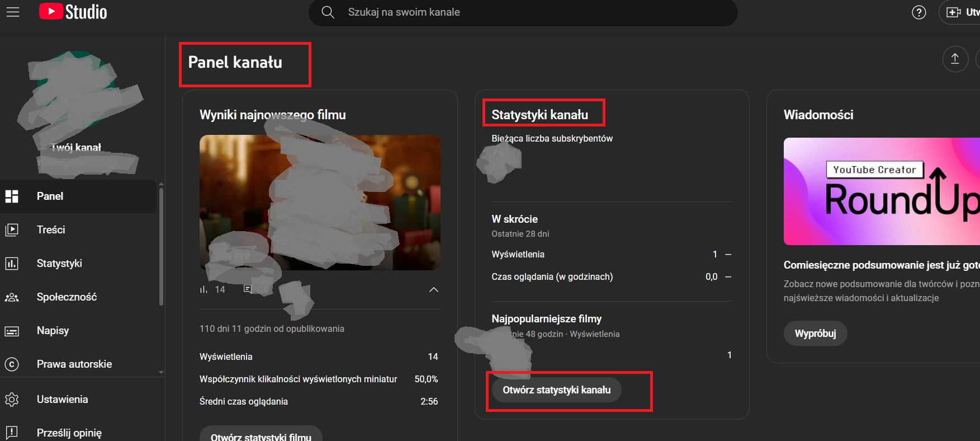Click the create video camera icon
The image size is (980, 441).
click(954, 12)
